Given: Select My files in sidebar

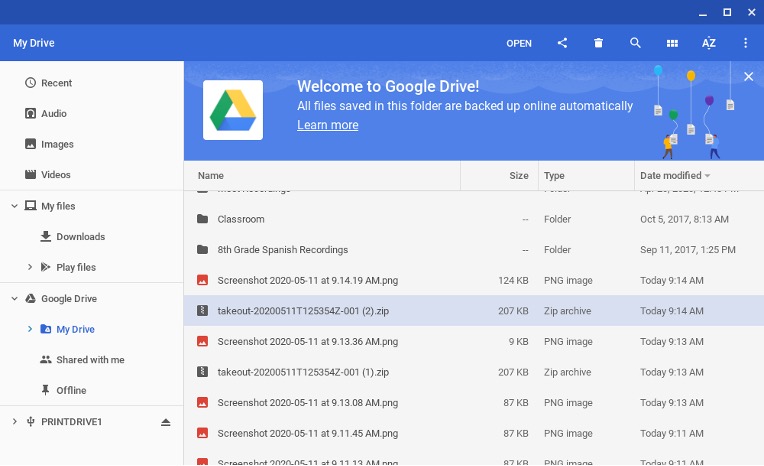Looking at the screenshot, I should (58, 206).
